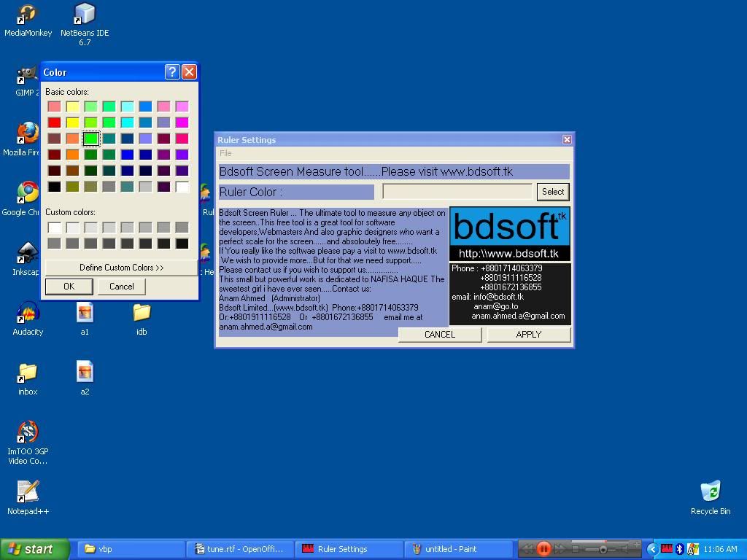This screenshot has height=560, width=747.
Task: Open the Recycle Bin
Action: [710, 493]
